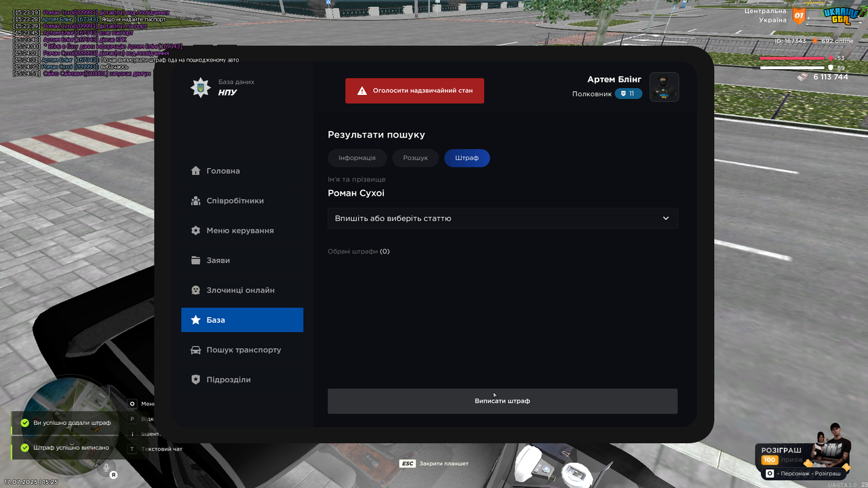The width and height of the screenshot is (868, 488).
Task: Click the 'Текстовий чат' hint text
Action: 162,449
